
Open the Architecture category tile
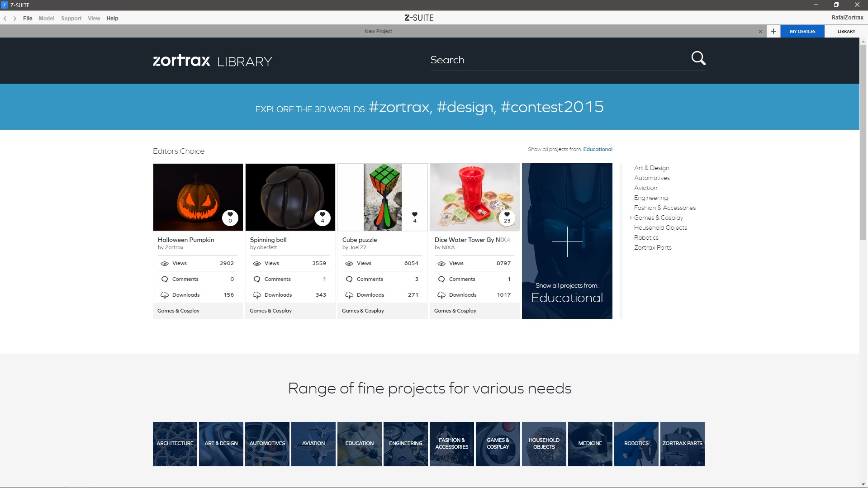point(175,444)
